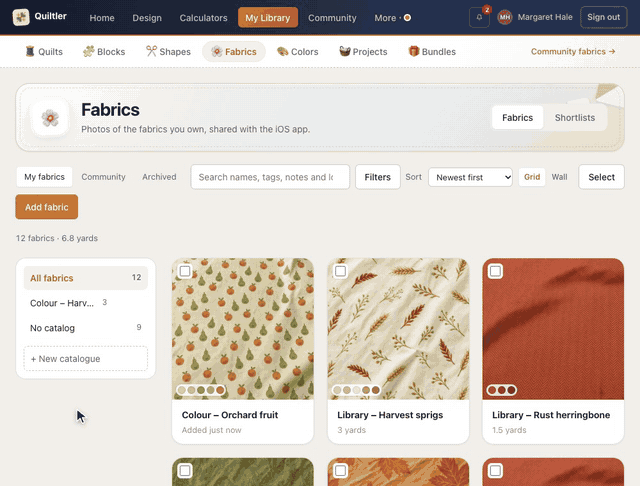Click the Fabrics flower icon in the sub-navigation

pyautogui.click(x=217, y=51)
